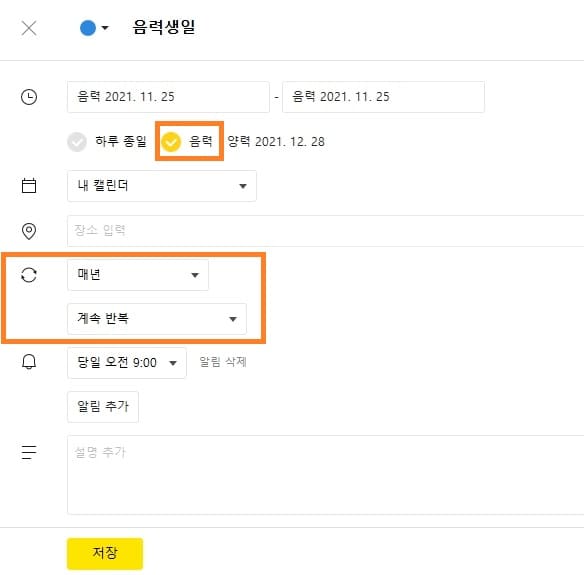Open the end date field after the dash
This screenshot has width=584, height=575.
coord(383,97)
